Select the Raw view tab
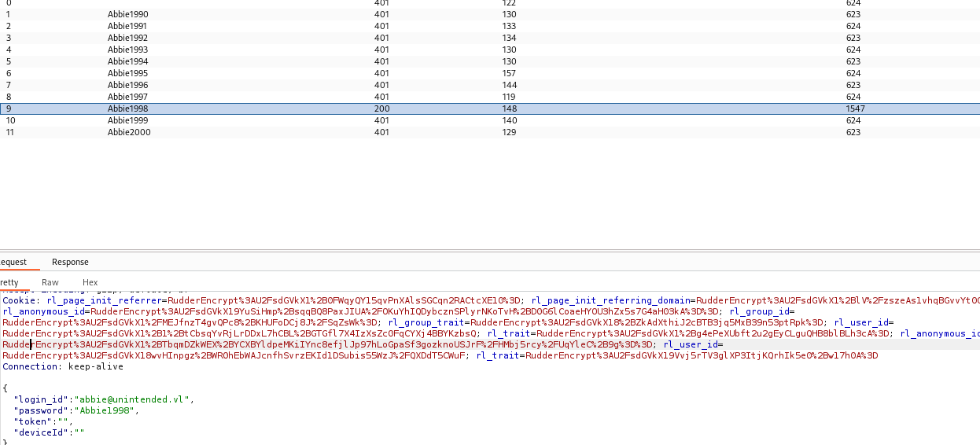 pos(50,282)
